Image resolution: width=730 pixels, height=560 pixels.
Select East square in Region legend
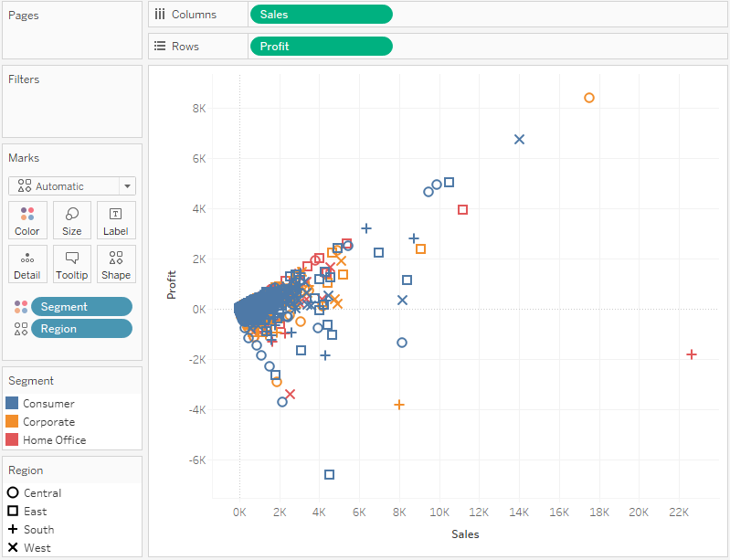[x=13, y=512]
